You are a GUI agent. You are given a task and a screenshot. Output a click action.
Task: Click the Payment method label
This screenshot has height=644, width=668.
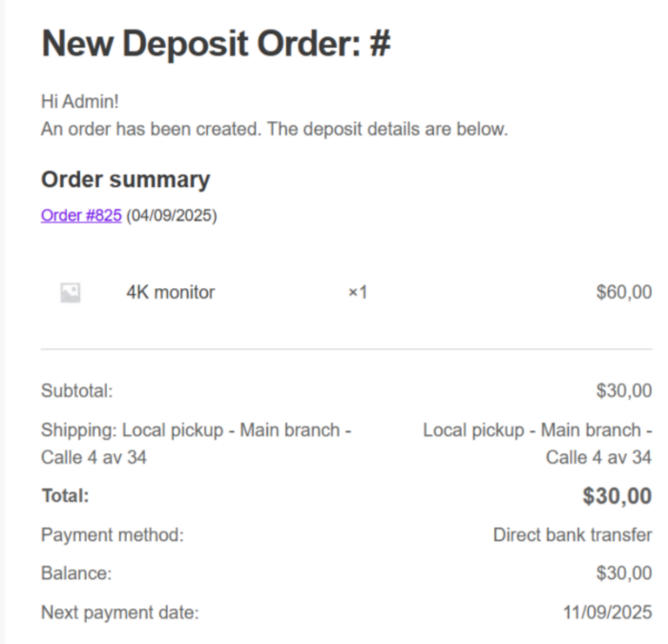point(113,535)
